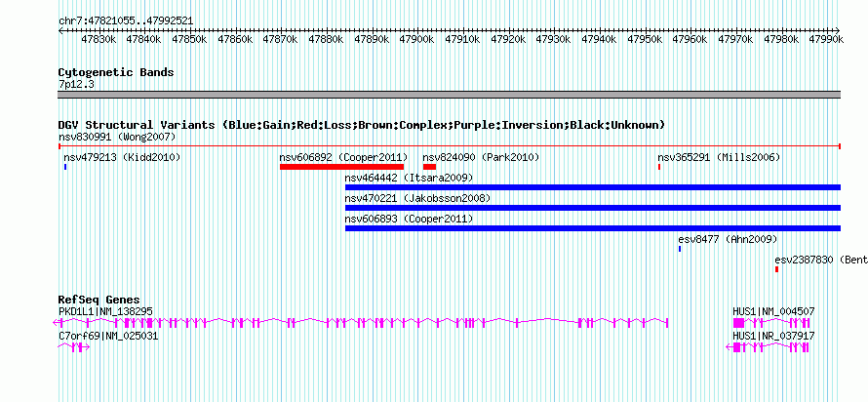This screenshot has width=868, height=402.
Task: Click the C7orf69|NM_025031 gene label
Action: 108,336
